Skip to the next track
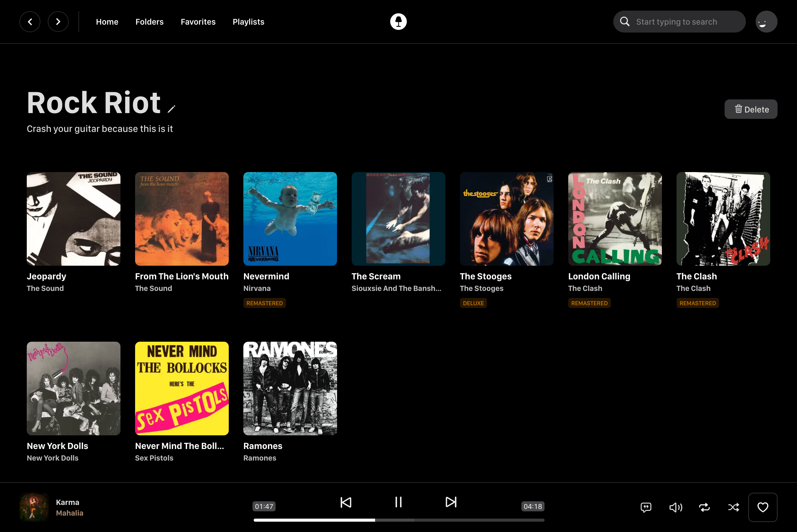 point(451,502)
